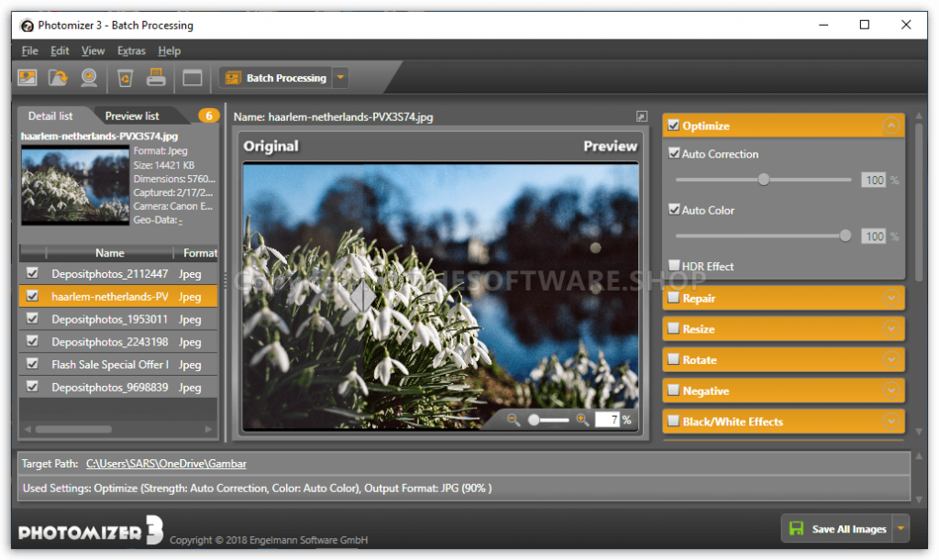939x560 pixels.
Task: Click the haarlem-netherlands thumbnail image
Action: [75, 185]
